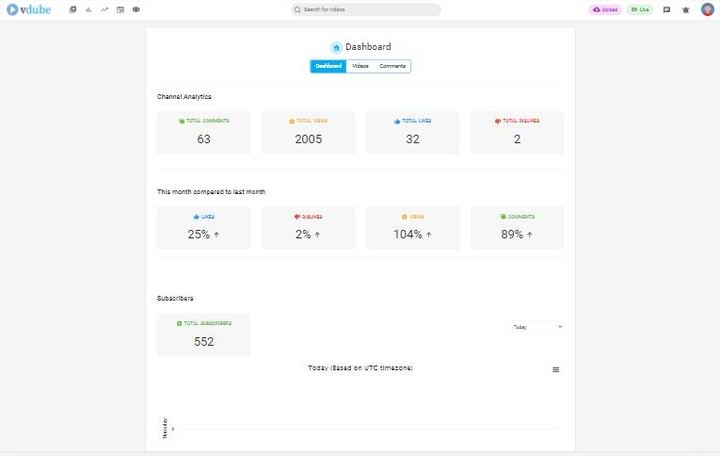Open the user profile avatar

[x=707, y=9]
